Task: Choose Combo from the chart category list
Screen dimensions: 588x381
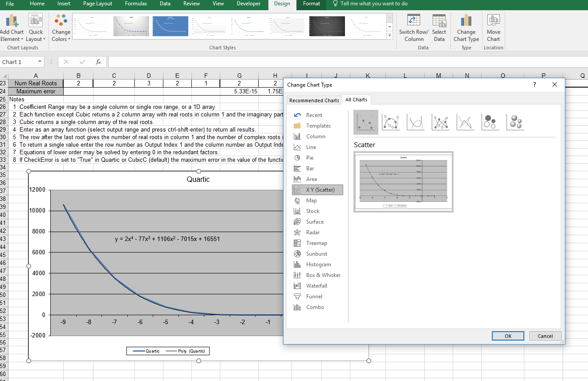Action: point(315,307)
